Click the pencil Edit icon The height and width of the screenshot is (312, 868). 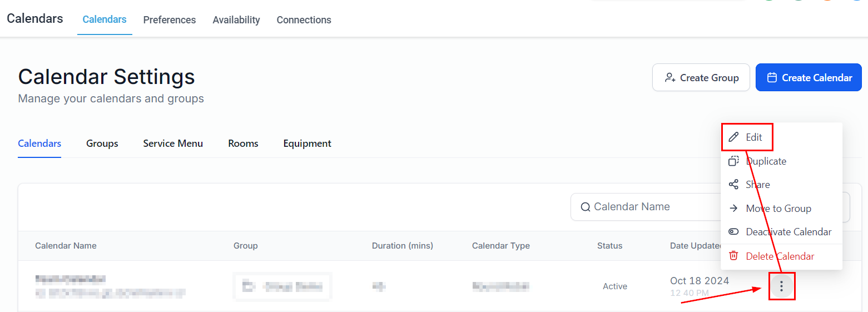click(734, 137)
